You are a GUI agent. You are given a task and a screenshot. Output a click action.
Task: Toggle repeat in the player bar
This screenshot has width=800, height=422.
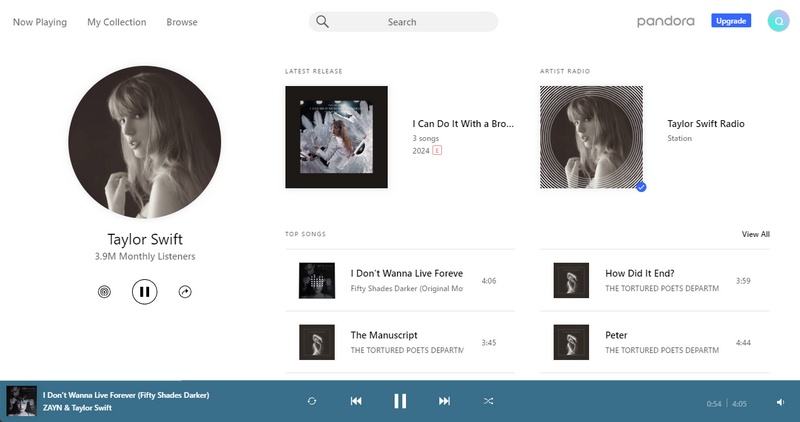click(312, 401)
